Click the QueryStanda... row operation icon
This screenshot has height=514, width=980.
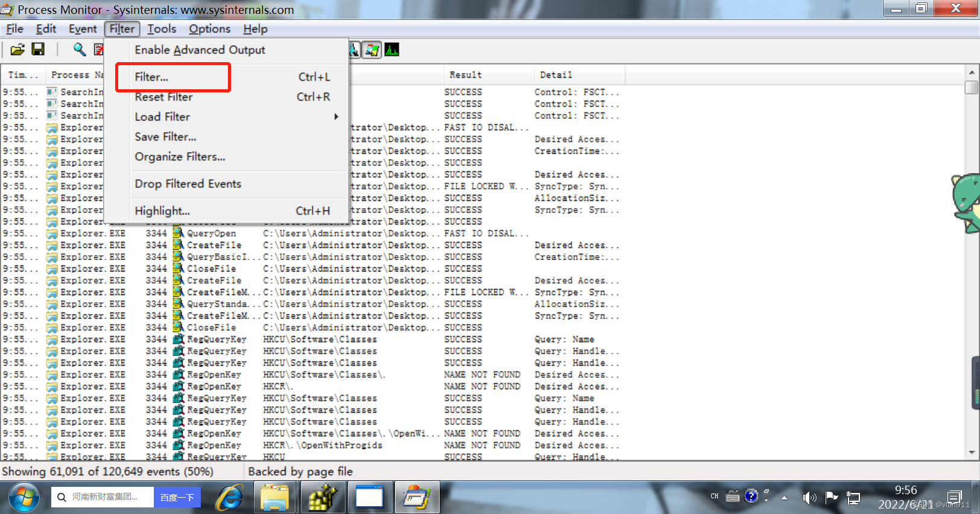tap(179, 303)
